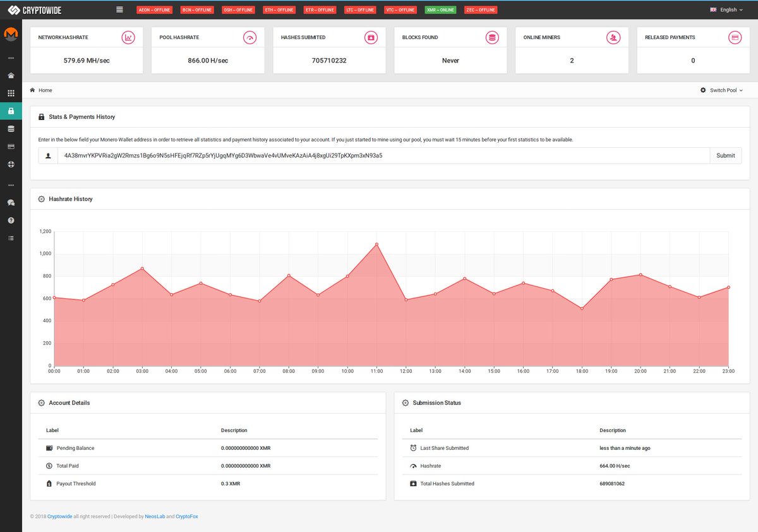Select the padlock stats icon in sidebar
Image resolution: width=758 pixels, height=532 pixels.
pyautogui.click(x=11, y=111)
